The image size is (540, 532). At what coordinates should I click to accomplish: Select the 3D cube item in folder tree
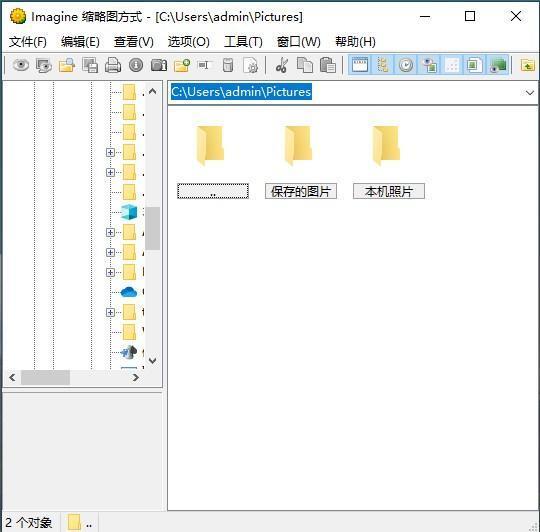click(x=129, y=212)
